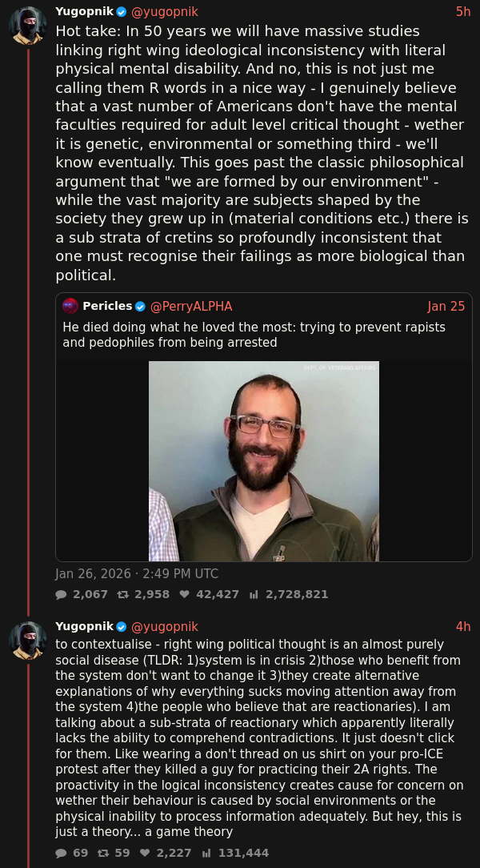This screenshot has width=480, height=868.
Task: Click the Pericles display name in the quote
Action: [x=107, y=306]
